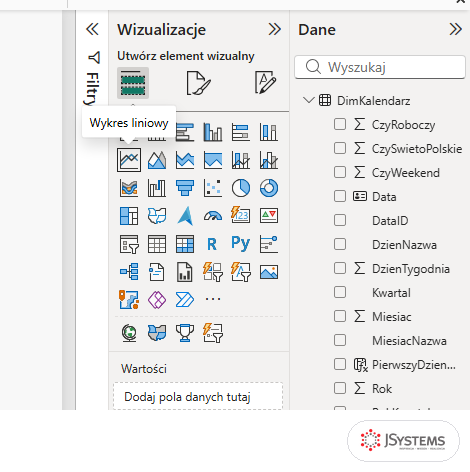Select the line chart (Wykres liniowy) visual
Viewport: 470px width, 472px height.
129,160
